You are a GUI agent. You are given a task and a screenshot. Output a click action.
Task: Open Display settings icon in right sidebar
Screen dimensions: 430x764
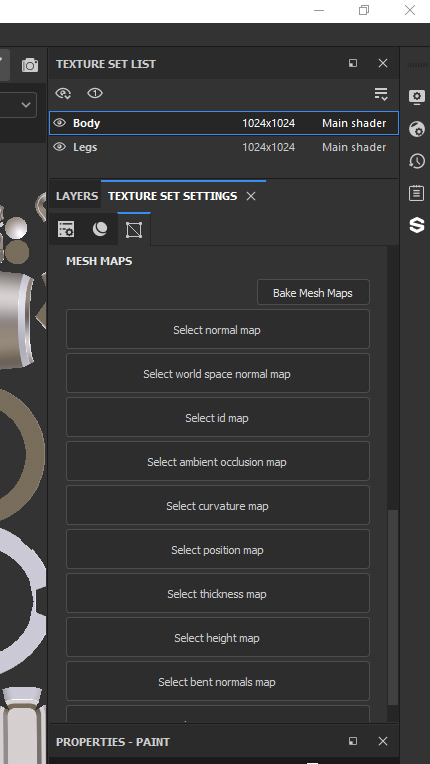(416, 97)
